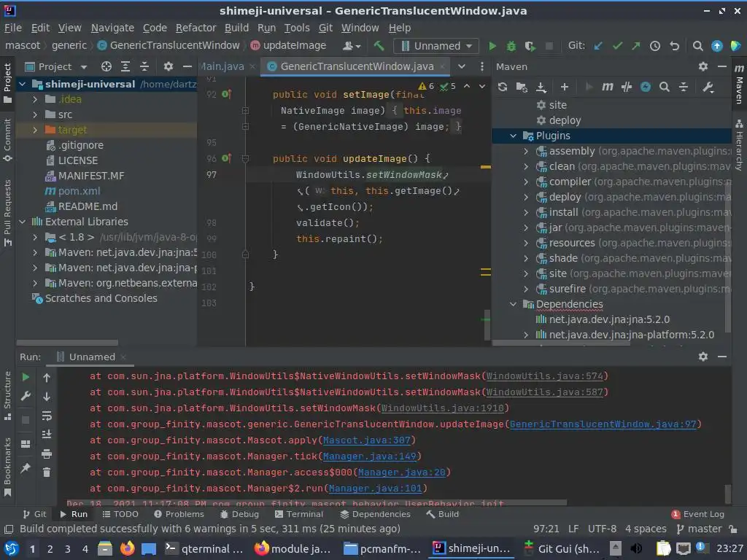747x560 pixels.
Task: Open GenericTranslucentWindow.java:97 stack link
Action: click(x=603, y=424)
